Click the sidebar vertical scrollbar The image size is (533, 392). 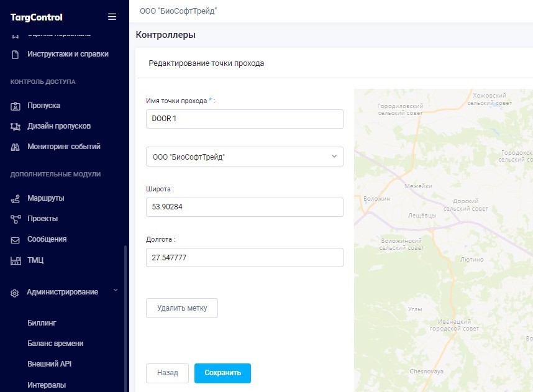(x=125, y=318)
